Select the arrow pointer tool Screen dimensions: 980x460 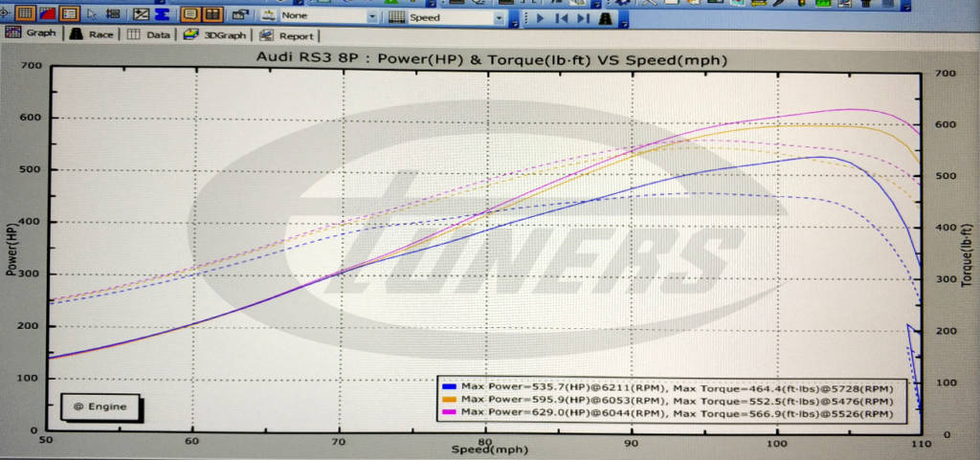click(92, 13)
